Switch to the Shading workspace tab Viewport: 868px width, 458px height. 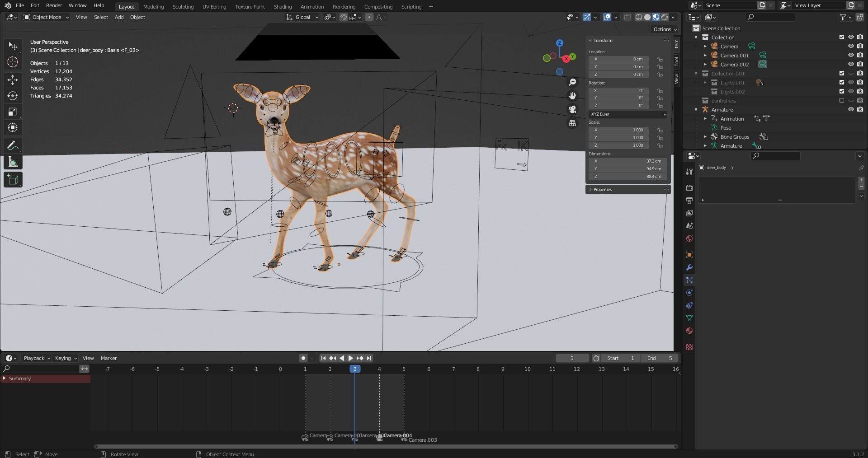283,6
